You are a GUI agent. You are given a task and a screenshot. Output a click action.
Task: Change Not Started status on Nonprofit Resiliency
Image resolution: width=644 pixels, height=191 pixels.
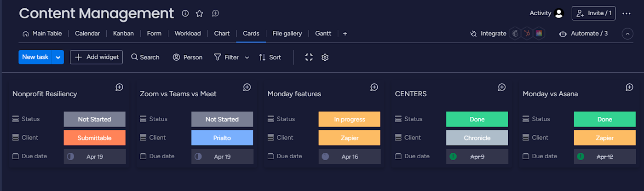pyautogui.click(x=94, y=119)
